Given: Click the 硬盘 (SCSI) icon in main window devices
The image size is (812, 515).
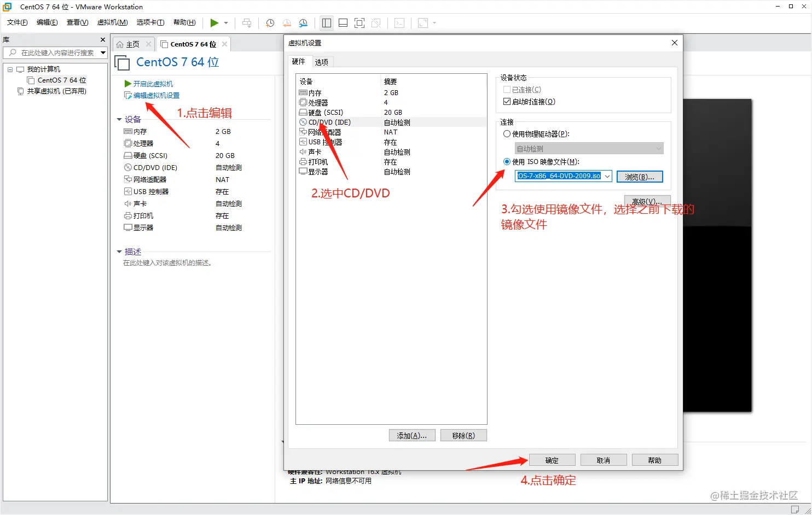Looking at the screenshot, I should [128, 155].
